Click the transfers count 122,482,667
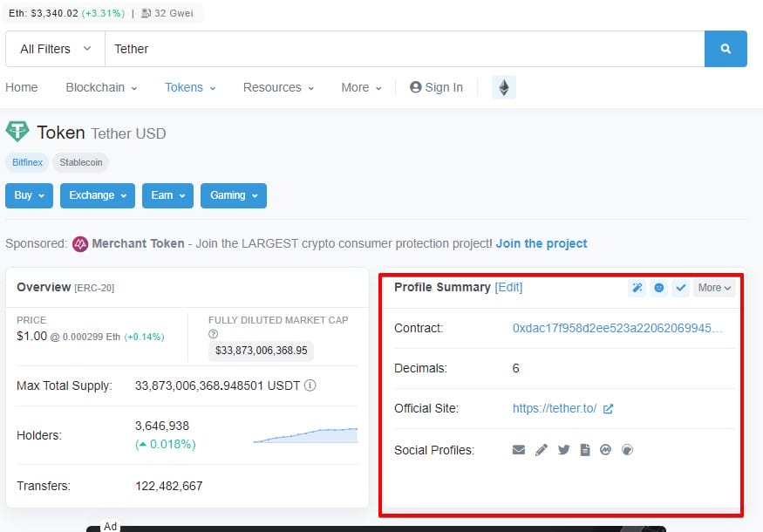Image resolution: width=763 pixels, height=532 pixels. coord(169,486)
